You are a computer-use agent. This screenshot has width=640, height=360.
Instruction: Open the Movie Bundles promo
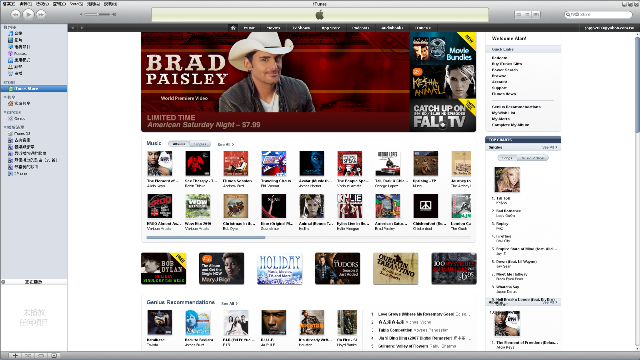443,49
